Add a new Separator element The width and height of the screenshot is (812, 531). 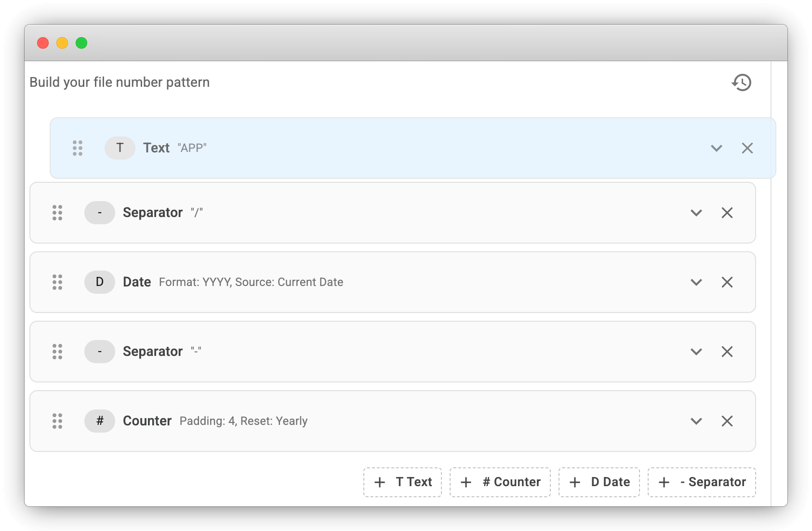(x=701, y=482)
